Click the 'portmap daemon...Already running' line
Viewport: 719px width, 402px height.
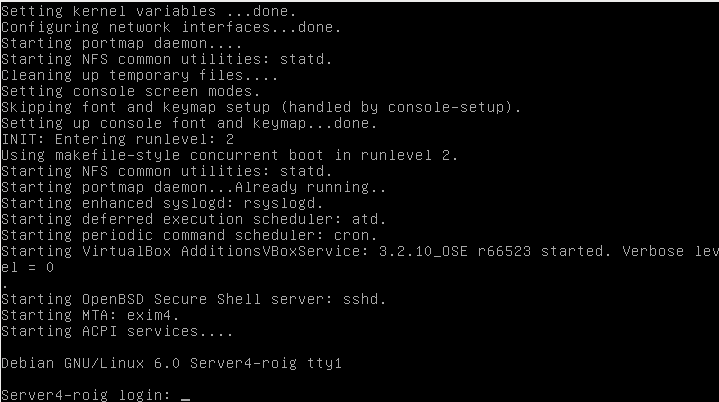(x=194, y=187)
